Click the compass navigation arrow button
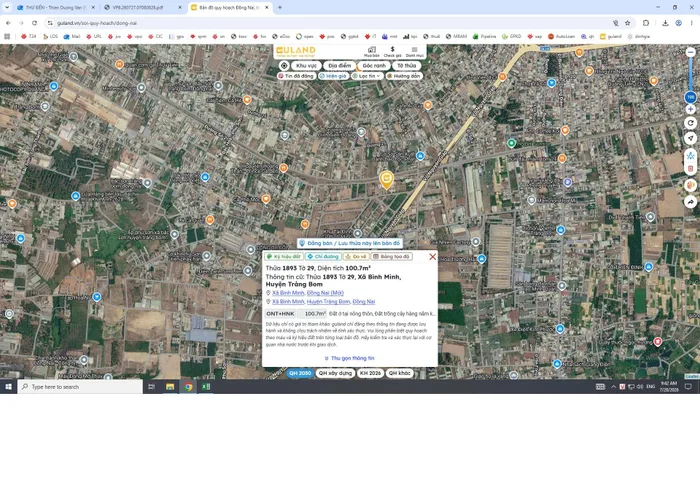 point(691,138)
